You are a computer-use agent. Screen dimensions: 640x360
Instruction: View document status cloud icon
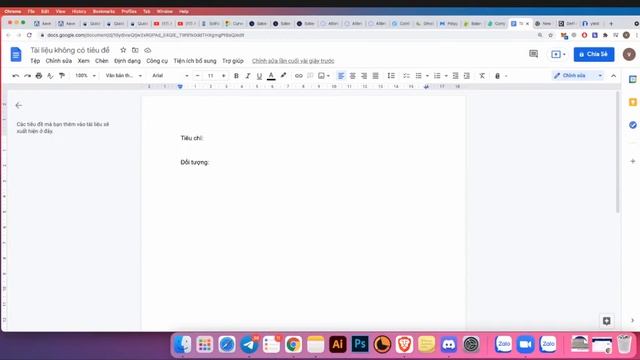click(x=147, y=50)
